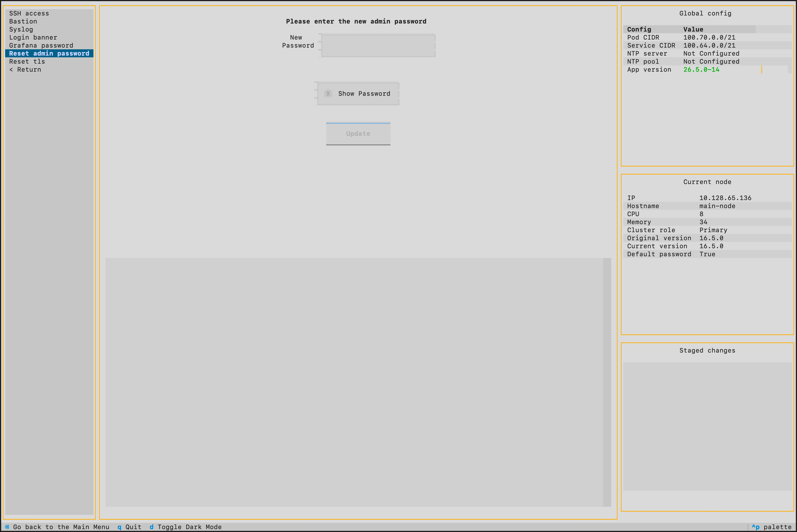Click the Global config panel title

[705, 13]
